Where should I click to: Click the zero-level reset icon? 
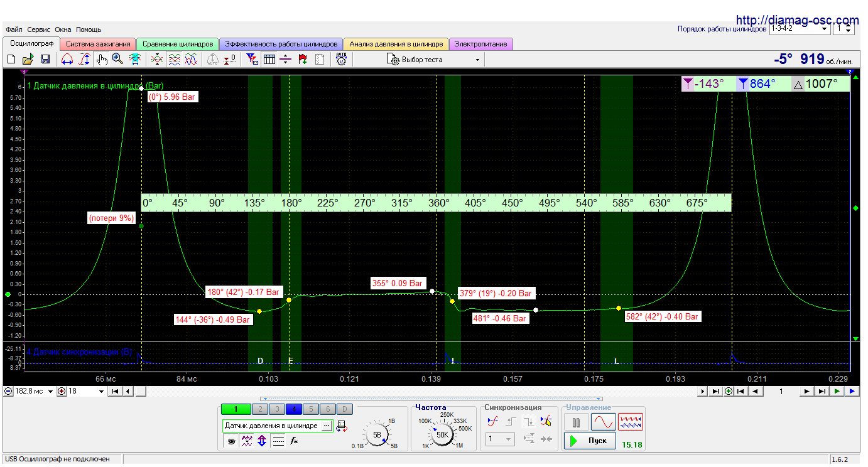tap(230, 60)
